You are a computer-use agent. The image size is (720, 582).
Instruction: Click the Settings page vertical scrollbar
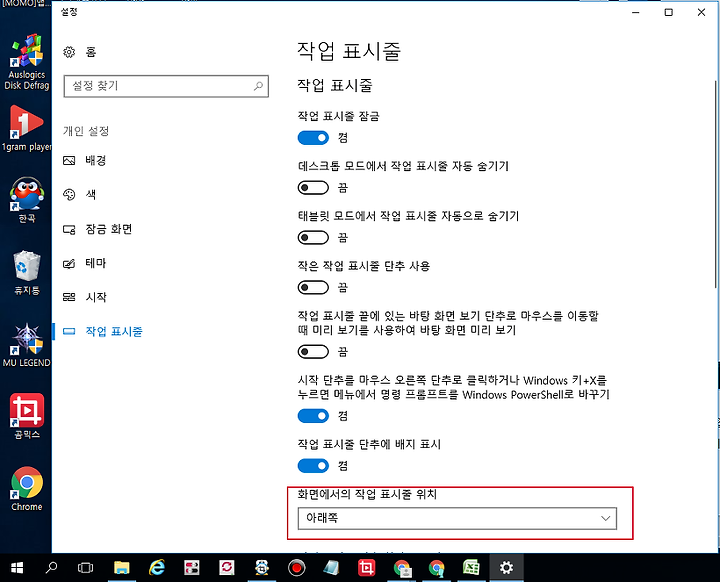coord(715,184)
